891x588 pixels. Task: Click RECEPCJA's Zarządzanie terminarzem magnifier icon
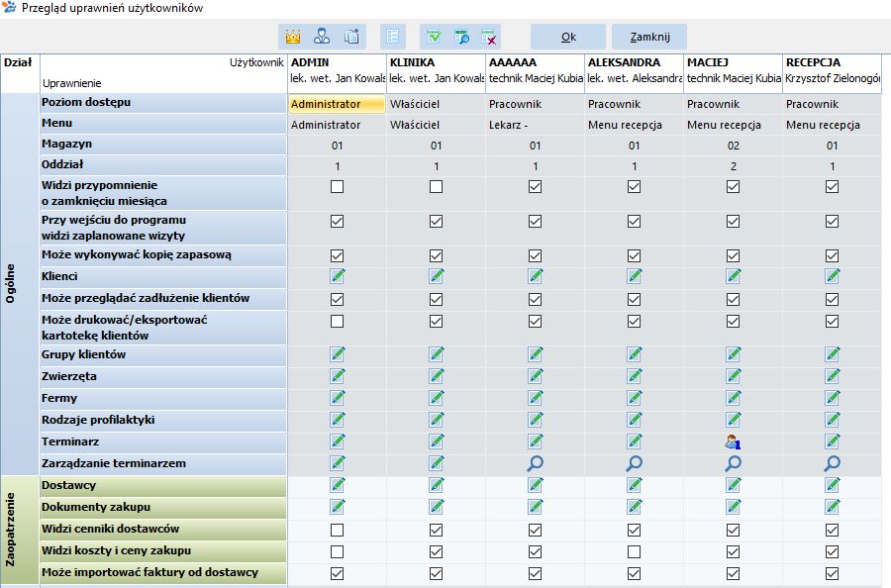coord(833,463)
